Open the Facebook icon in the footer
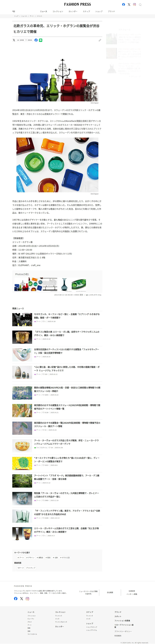This screenshot has height=644, width=155. [16, 599]
